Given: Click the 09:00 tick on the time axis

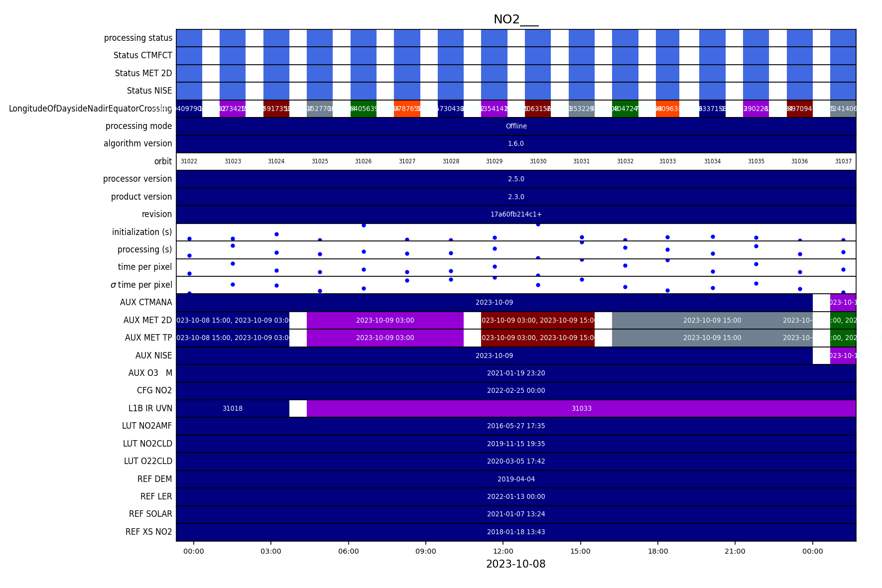Looking at the screenshot, I should click(426, 551).
